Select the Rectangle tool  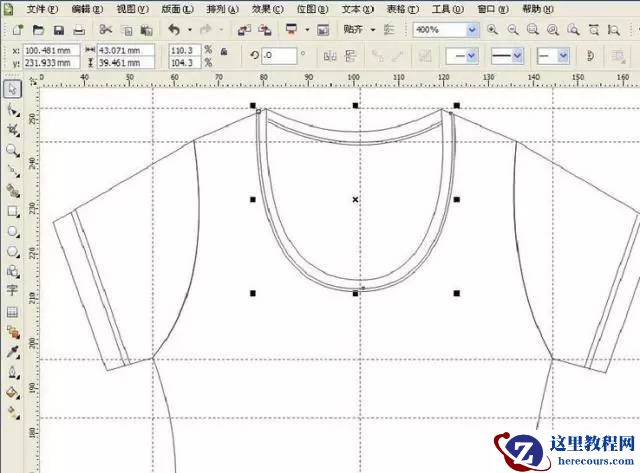13,211
